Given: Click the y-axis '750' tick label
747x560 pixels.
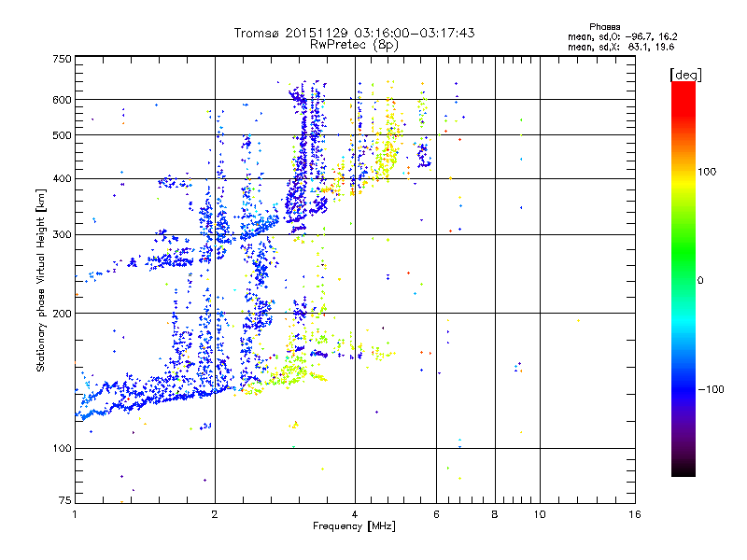Looking at the screenshot, I should point(63,59).
